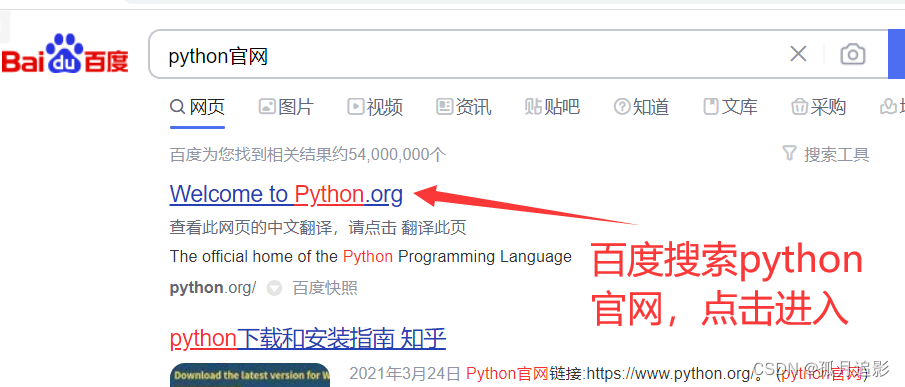Click the blue Baidu search button
The image size is (905, 387).
pos(896,54)
